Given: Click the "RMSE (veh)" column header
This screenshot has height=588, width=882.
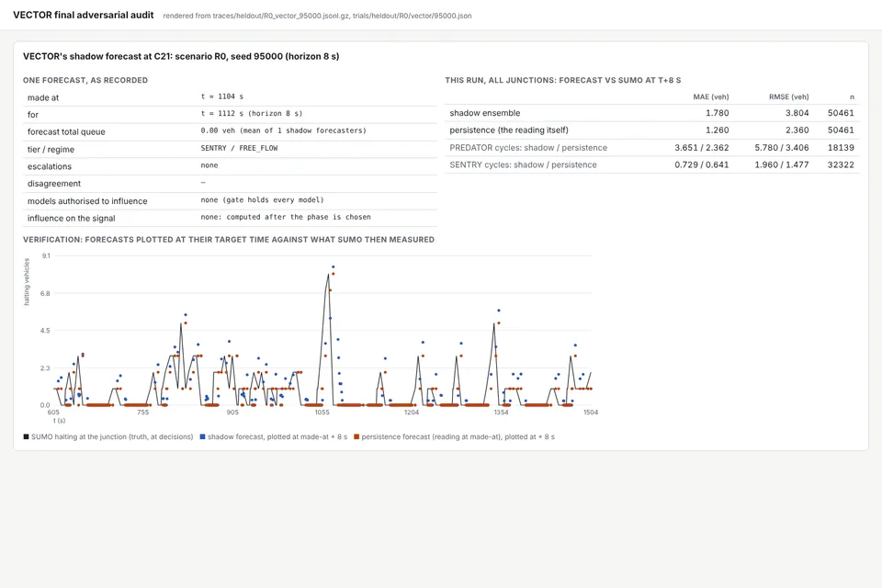Looking at the screenshot, I should (788, 96).
